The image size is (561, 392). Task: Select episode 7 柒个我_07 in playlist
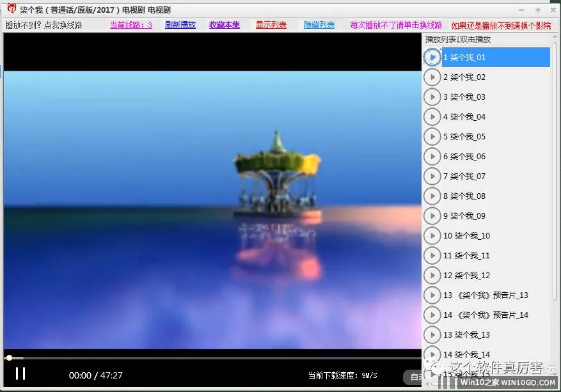[464, 176]
